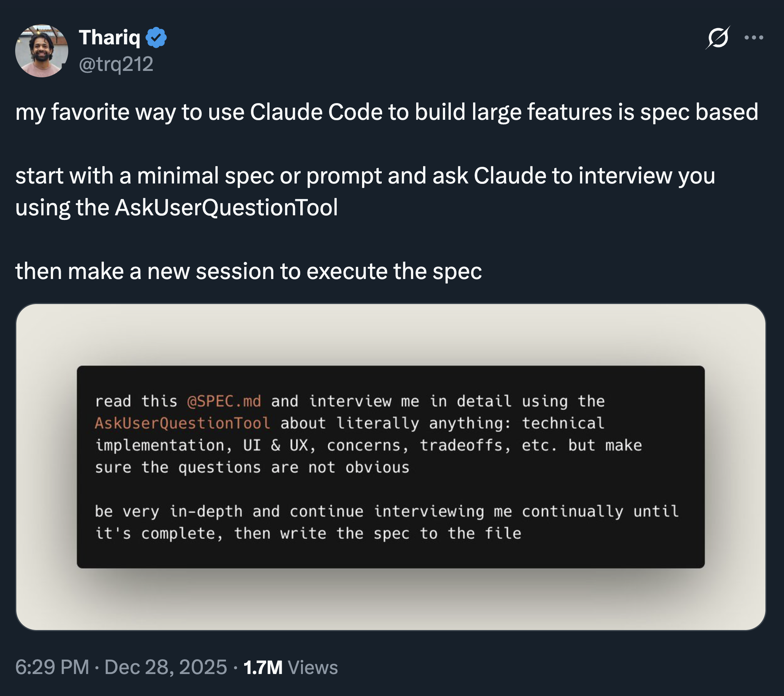Click "sure the questions are not obvious" line
This screenshot has width=784, height=696.
[x=252, y=467]
